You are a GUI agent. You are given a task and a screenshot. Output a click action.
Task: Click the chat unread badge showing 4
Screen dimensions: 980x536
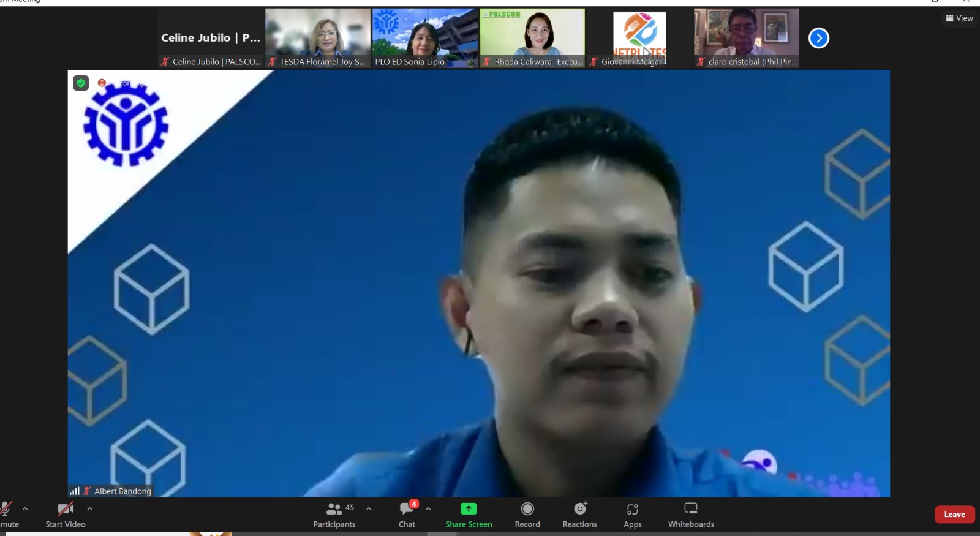[414, 504]
